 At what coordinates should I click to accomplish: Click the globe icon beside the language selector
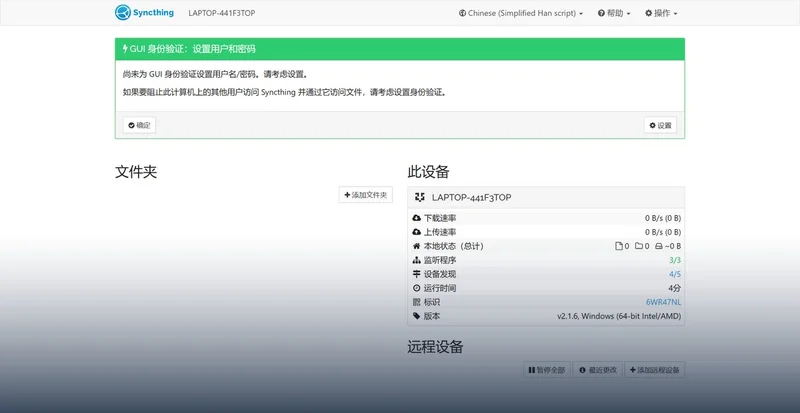point(462,13)
